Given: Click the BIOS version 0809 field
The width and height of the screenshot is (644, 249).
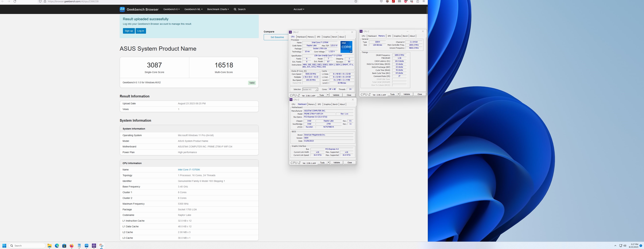Looking at the screenshot, I should (328, 138).
